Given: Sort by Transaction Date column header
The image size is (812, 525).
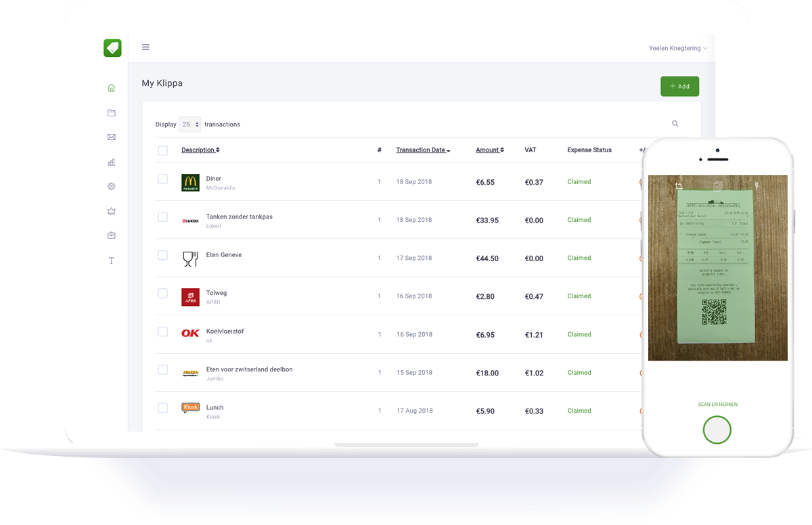Looking at the screenshot, I should pos(422,150).
